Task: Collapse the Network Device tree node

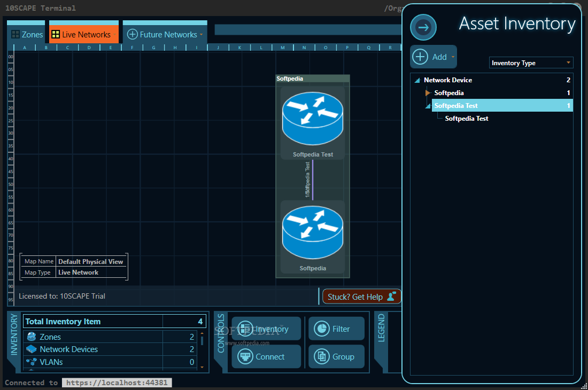Action: pyautogui.click(x=417, y=80)
